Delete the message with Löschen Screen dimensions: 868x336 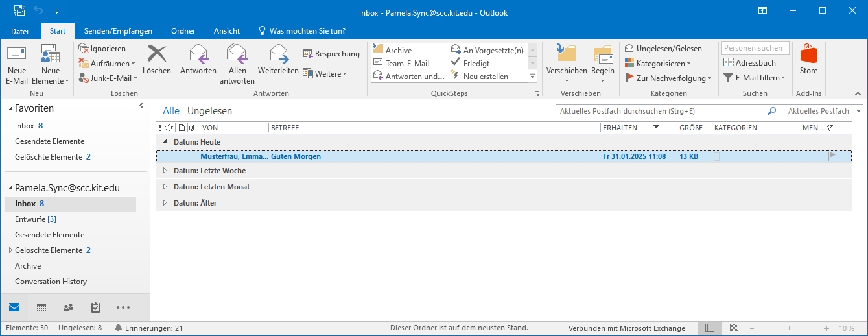[x=157, y=60]
